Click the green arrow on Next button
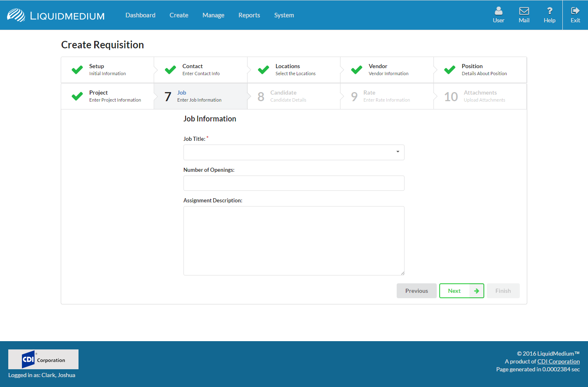The height and width of the screenshot is (387, 588). [x=476, y=291]
